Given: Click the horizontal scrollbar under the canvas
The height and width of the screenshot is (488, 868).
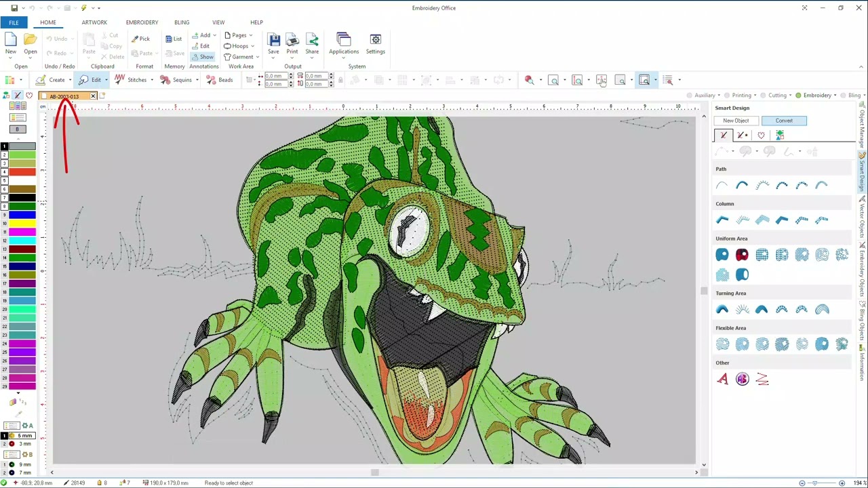Looking at the screenshot, I should (x=374, y=472).
